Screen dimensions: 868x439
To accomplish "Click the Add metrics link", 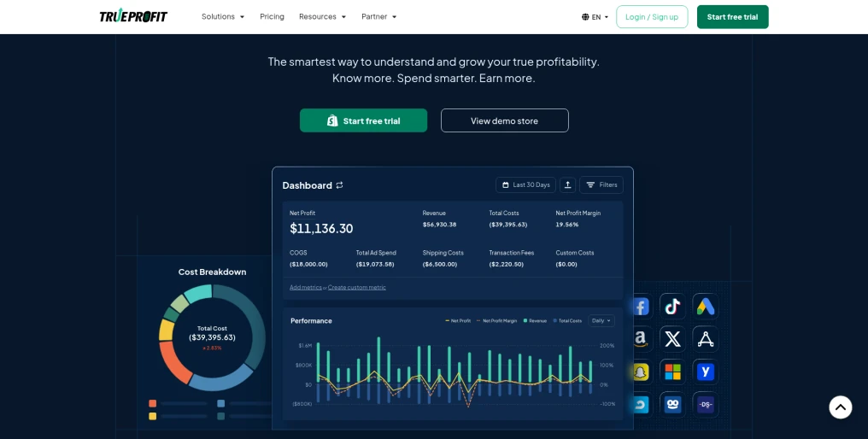I will [x=306, y=287].
